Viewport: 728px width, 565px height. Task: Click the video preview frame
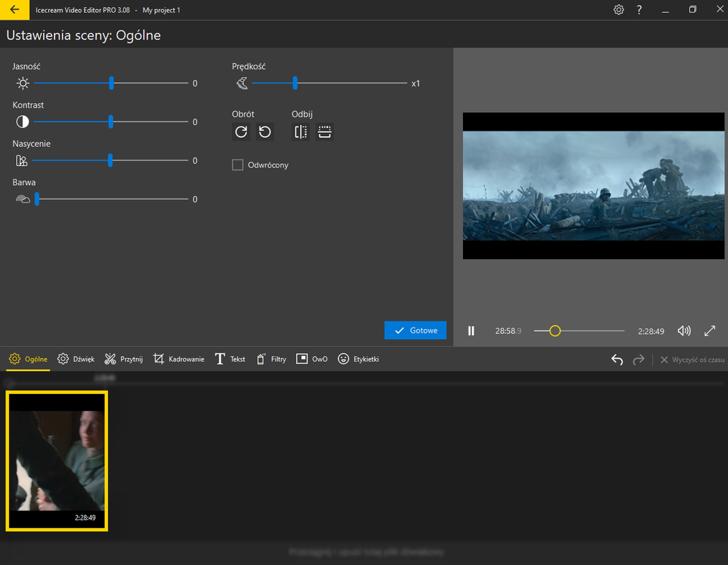[x=594, y=186]
